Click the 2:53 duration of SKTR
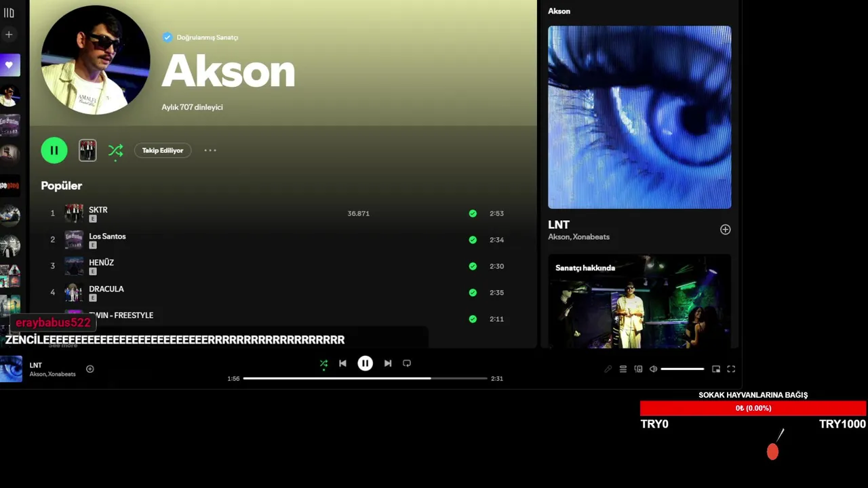The image size is (868, 488). (x=496, y=213)
